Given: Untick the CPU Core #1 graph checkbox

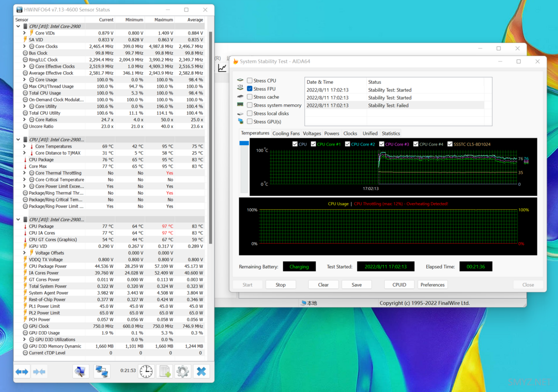Looking at the screenshot, I should (x=313, y=144).
